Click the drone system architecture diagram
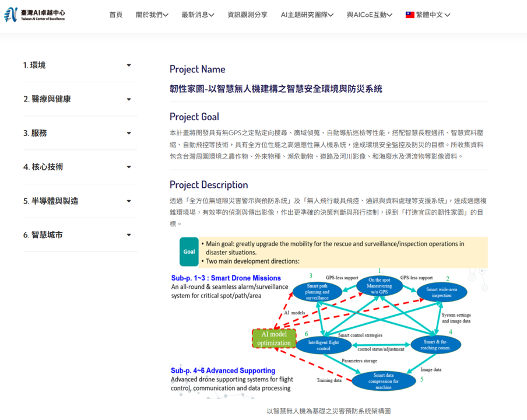The height and width of the screenshot is (420, 527). 328,318
